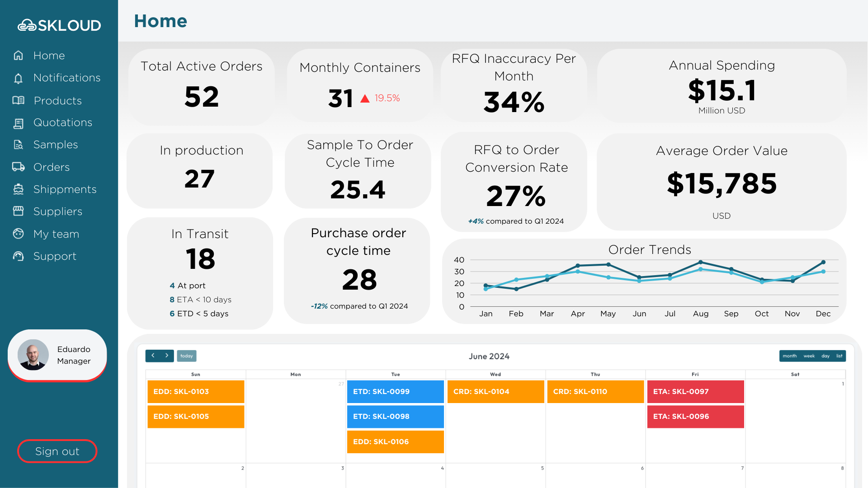Click the Annual Spending card

[x=722, y=85]
